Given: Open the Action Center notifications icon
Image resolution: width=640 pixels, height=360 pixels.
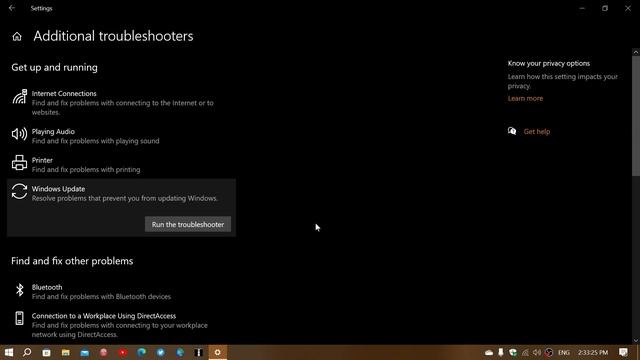Looking at the screenshot, I should point(623,352).
